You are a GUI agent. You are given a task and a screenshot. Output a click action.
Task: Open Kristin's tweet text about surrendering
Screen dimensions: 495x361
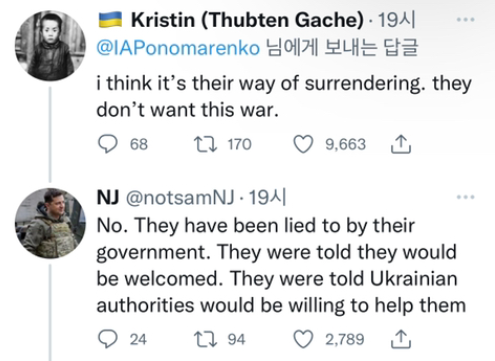284,96
